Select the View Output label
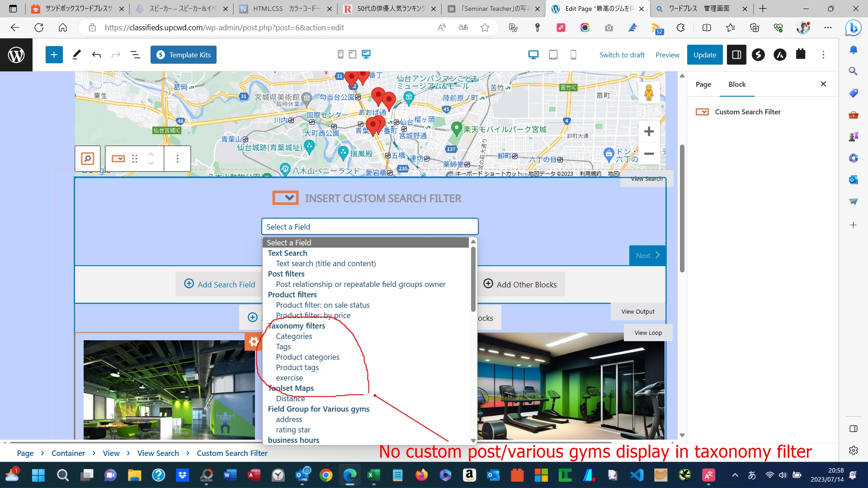 pos(638,311)
